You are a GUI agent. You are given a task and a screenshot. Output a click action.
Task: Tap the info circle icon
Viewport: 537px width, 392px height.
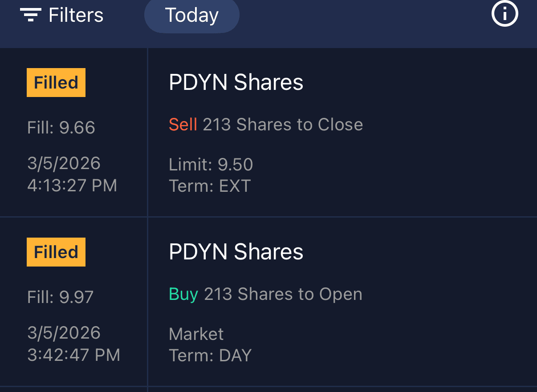click(x=504, y=14)
